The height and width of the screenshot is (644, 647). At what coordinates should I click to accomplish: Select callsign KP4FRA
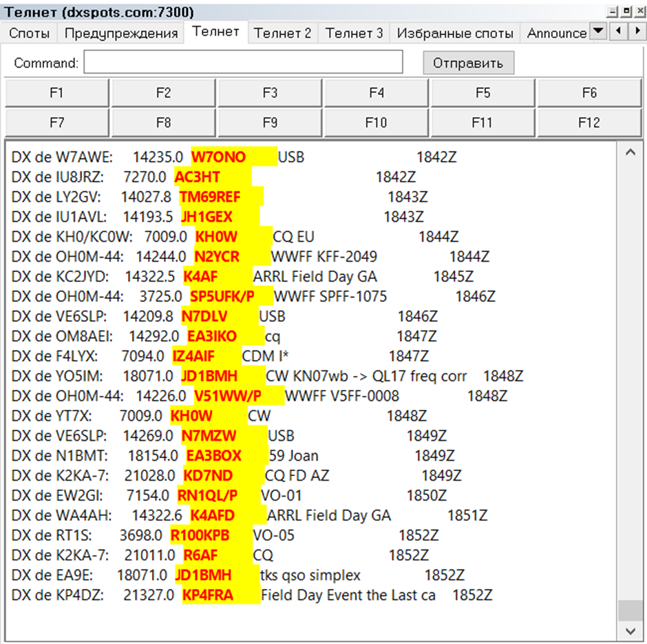pyautogui.click(x=208, y=595)
